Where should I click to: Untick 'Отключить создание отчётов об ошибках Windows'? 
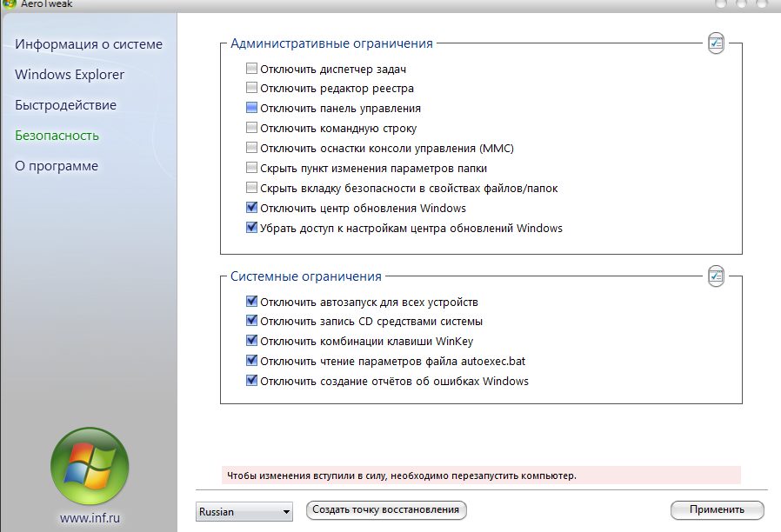click(251, 381)
